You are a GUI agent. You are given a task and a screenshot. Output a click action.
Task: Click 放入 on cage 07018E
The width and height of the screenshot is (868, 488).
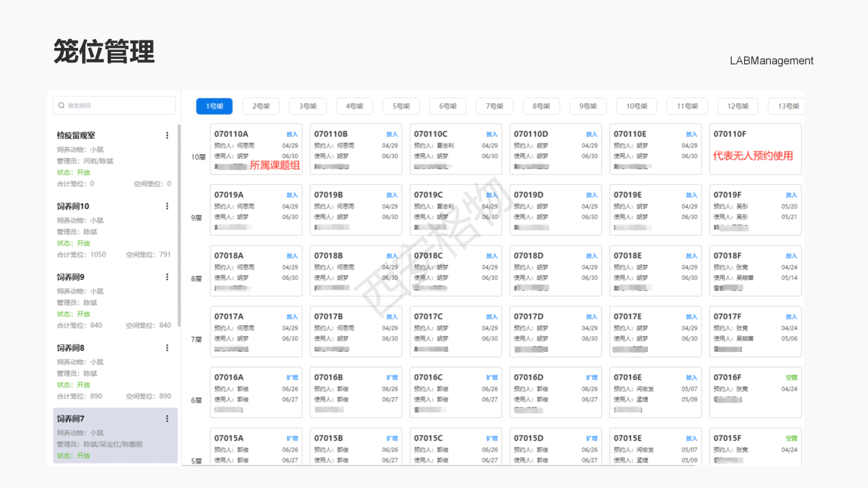click(691, 255)
